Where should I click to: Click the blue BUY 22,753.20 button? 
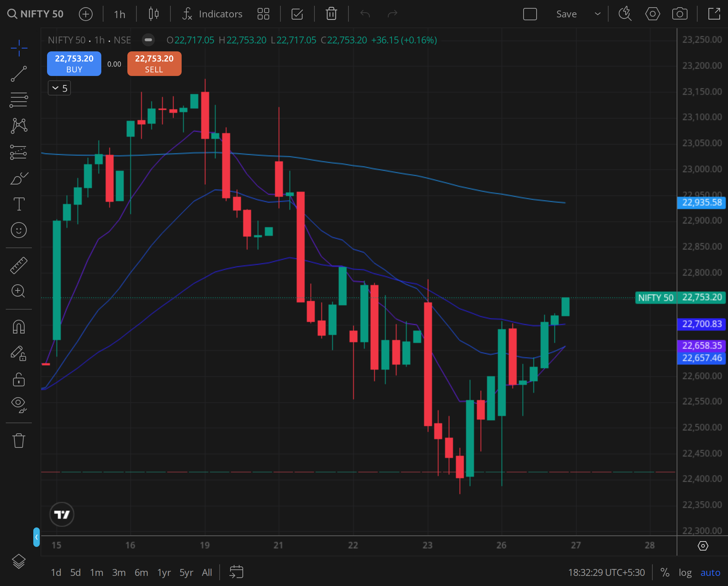point(74,64)
